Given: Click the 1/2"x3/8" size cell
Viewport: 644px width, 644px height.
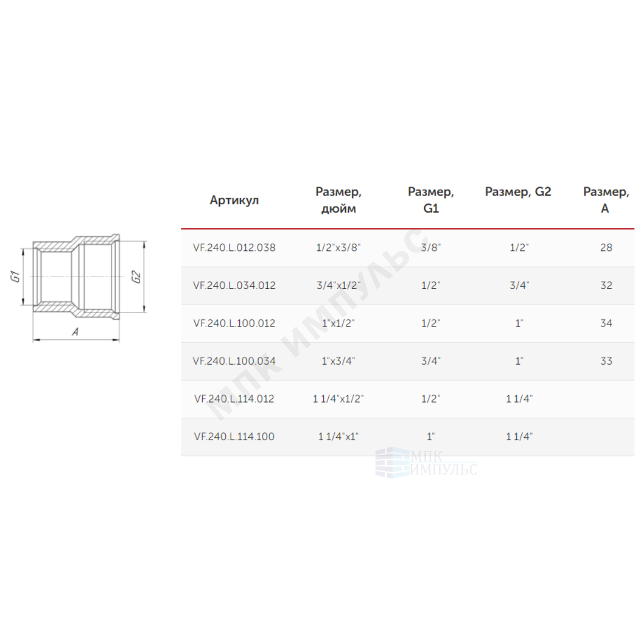Looking at the screenshot, I should (x=338, y=248).
